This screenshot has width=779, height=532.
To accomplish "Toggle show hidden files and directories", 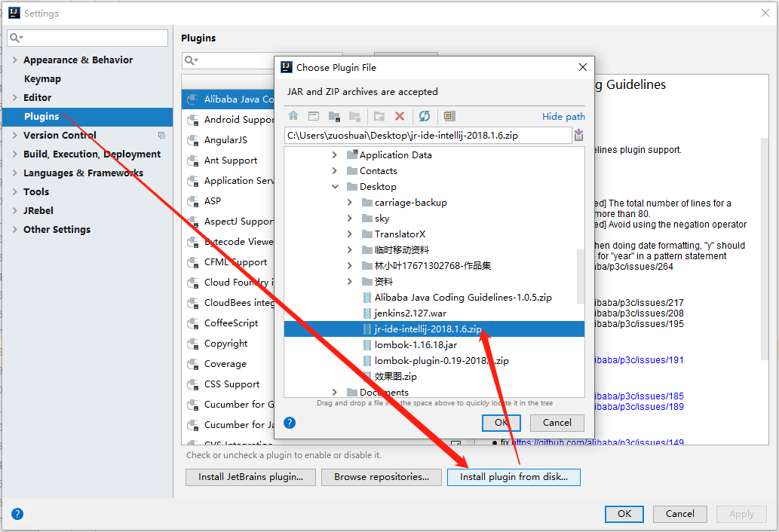I will point(449,116).
